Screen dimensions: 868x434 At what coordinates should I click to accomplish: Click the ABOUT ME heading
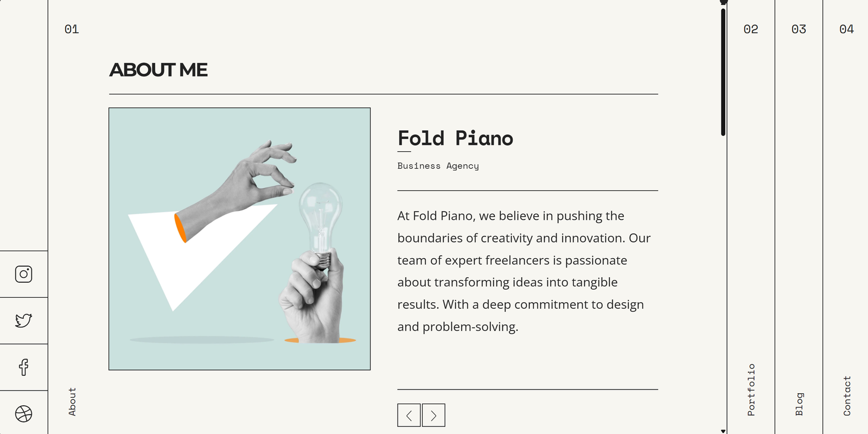(x=158, y=70)
